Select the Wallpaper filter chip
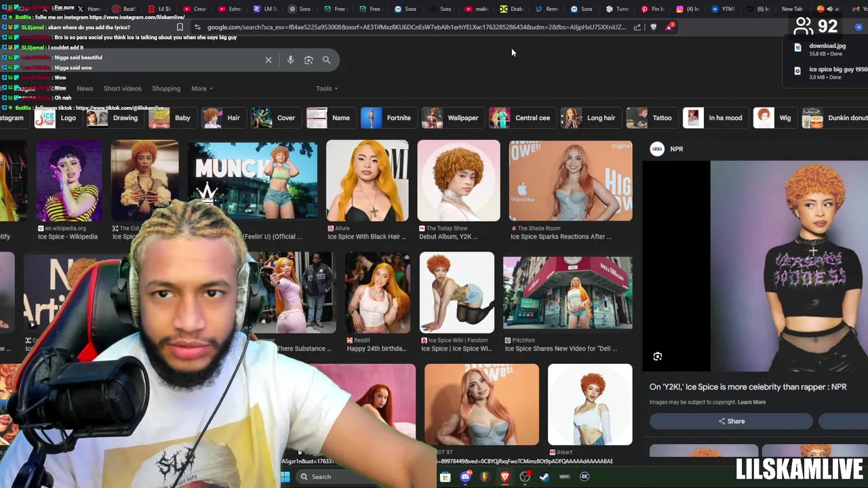868x488 pixels. (452, 118)
